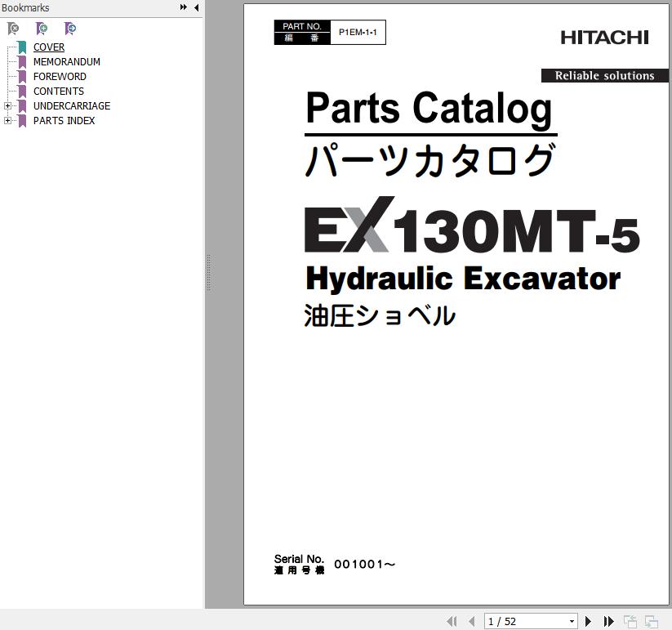
Task: Click the previous view icon
Action: [x=630, y=621]
